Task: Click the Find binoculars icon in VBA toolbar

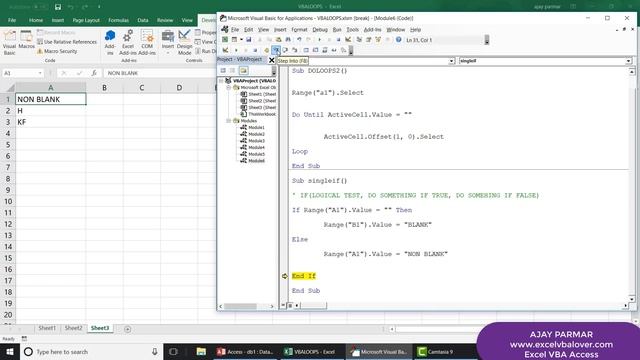Action: (x=288, y=40)
